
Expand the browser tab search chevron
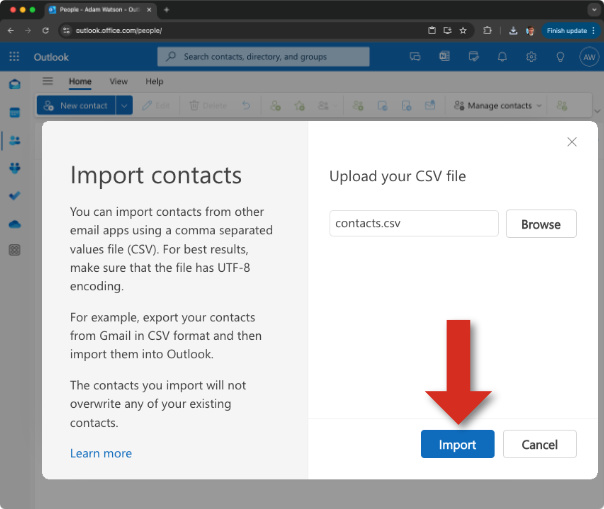[x=594, y=10]
